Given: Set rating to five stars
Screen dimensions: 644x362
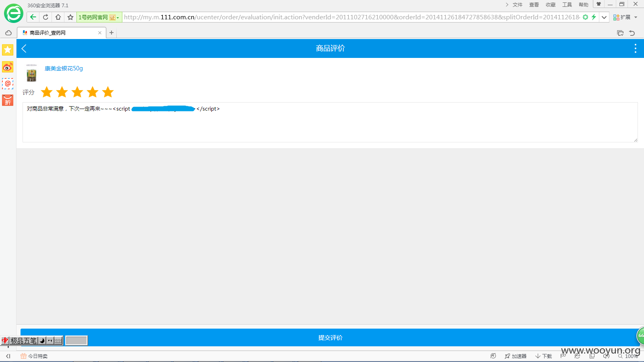Looking at the screenshot, I should [x=108, y=92].
